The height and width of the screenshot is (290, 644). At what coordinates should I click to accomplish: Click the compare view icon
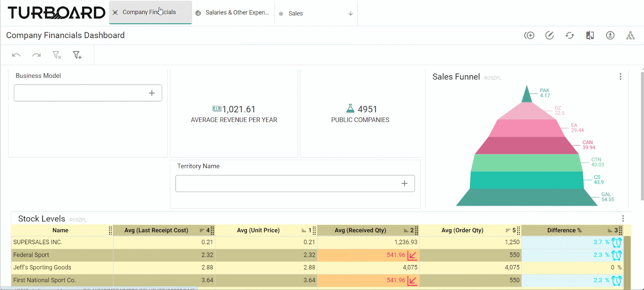[590, 35]
